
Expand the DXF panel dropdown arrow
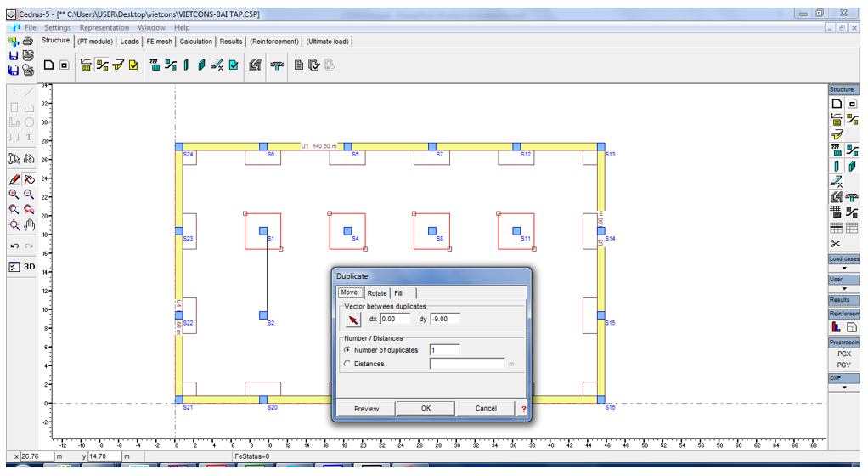tap(843, 387)
